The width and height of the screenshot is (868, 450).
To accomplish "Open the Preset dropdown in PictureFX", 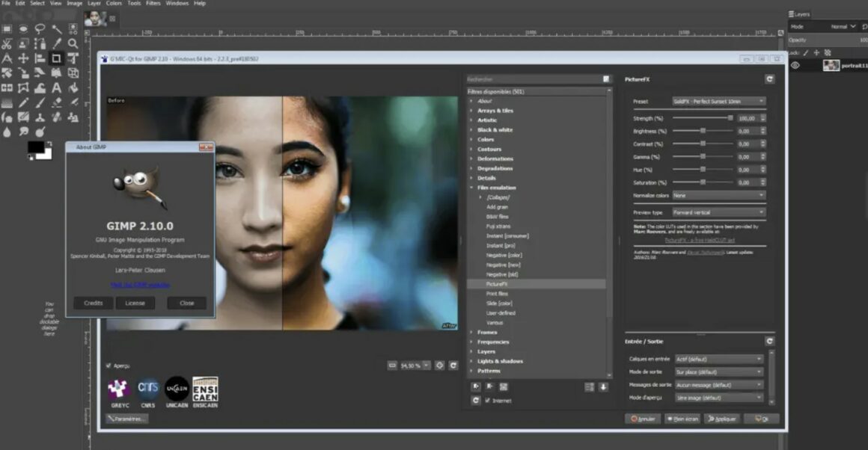I will coord(718,101).
